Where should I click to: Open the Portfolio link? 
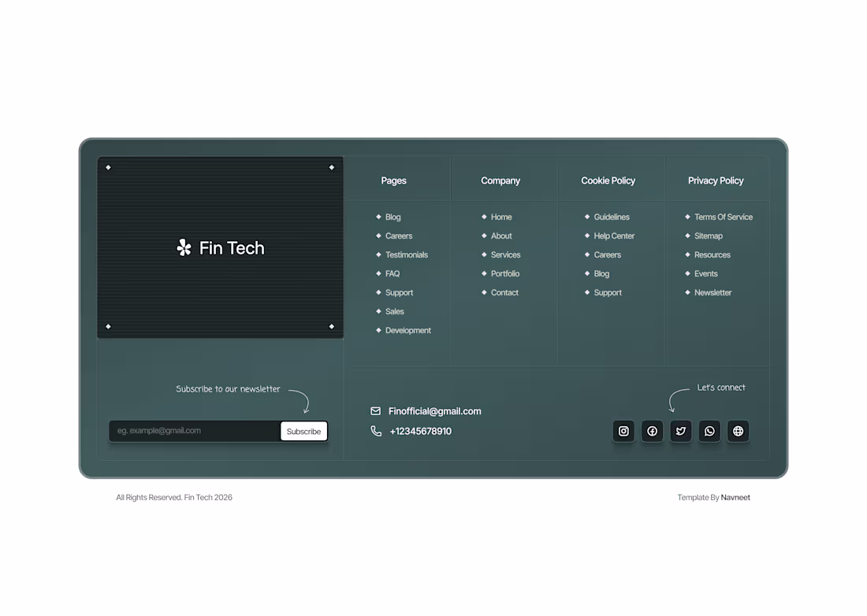(504, 273)
